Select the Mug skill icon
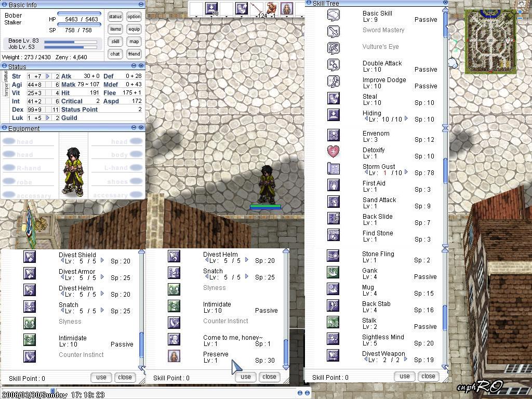Screen dimensions: 532x399 tap(333, 289)
